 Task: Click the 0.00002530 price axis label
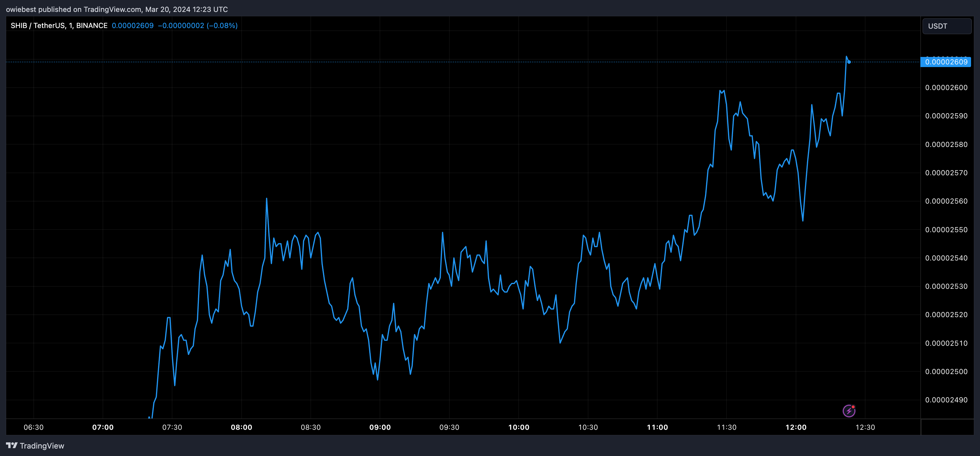click(x=946, y=286)
